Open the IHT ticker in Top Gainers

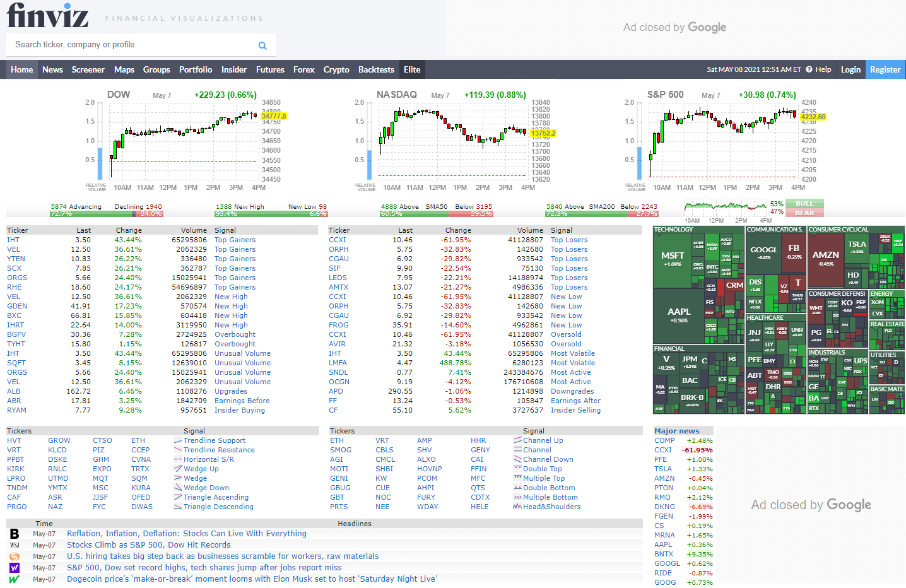click(13, 240)
